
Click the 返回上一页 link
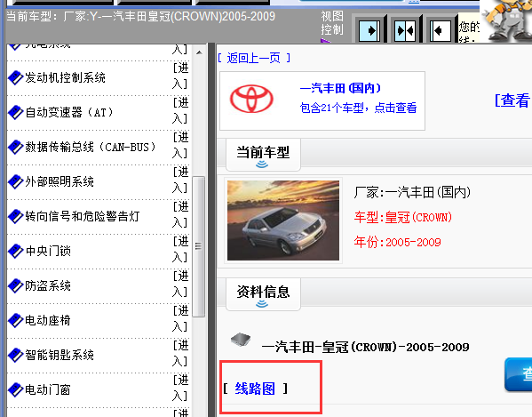click(253, 58)
